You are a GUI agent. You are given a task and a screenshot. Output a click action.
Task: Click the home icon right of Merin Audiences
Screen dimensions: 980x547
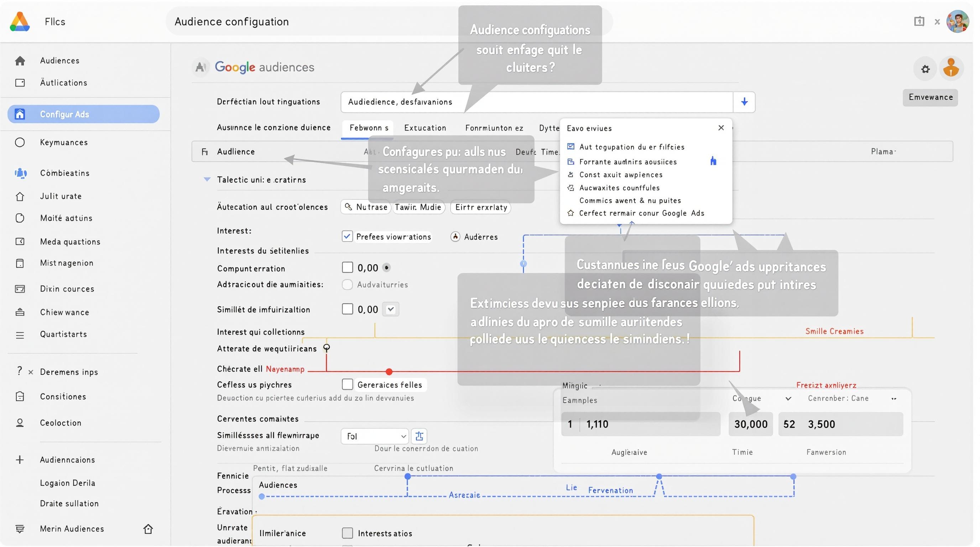148,529
